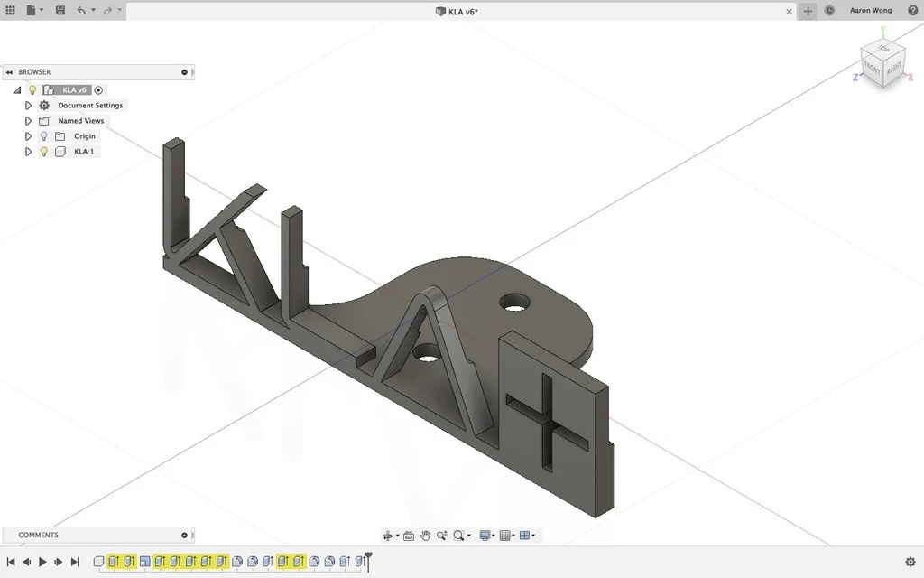
Task: Open a new design tab with plus
Action: point(808,11)
